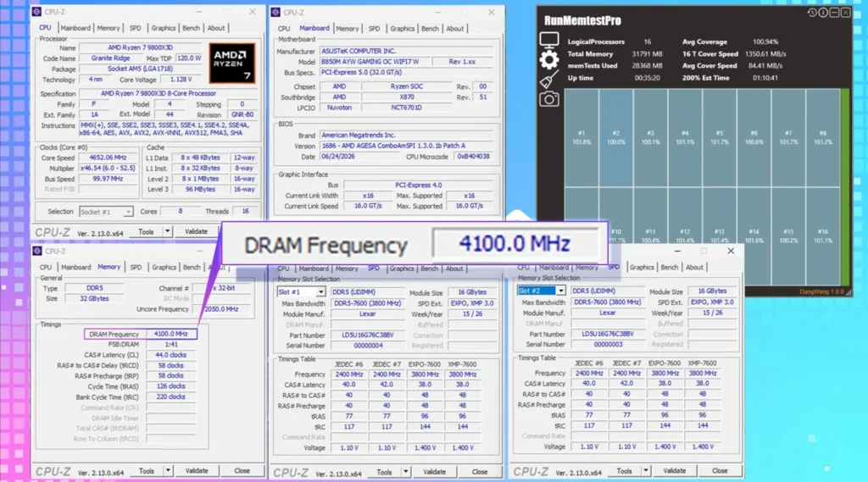Click the broom cleanup icon in RunMemtestPro
868x482 pixels.
548,80
